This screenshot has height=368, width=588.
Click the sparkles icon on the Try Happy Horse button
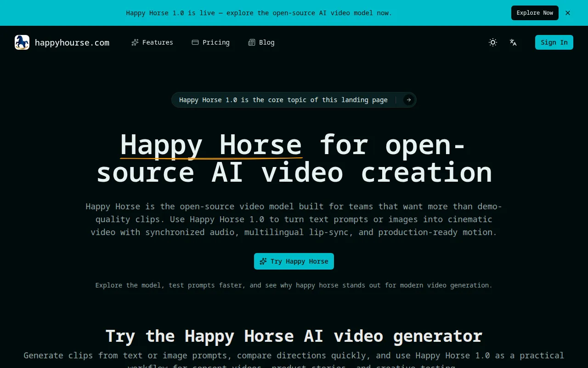click(x=263, y=261)
